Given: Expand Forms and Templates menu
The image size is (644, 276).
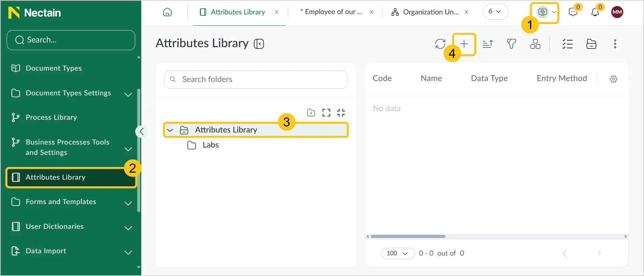Looking at the screenshot, I should pos(128,203).
